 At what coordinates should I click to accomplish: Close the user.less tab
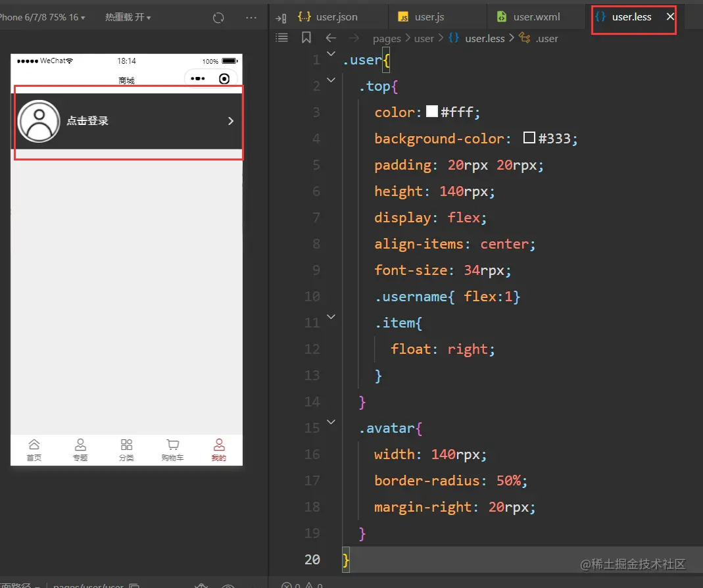click(670, 16)
